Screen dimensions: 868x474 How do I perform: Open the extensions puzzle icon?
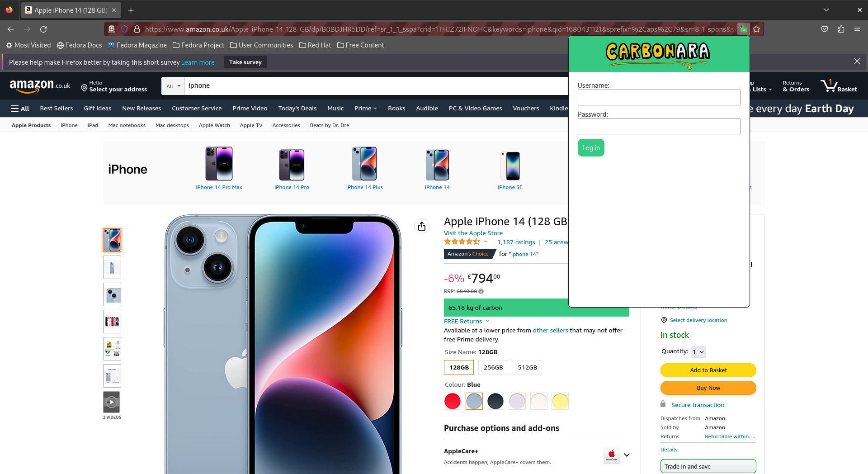[x=840, y=29]
